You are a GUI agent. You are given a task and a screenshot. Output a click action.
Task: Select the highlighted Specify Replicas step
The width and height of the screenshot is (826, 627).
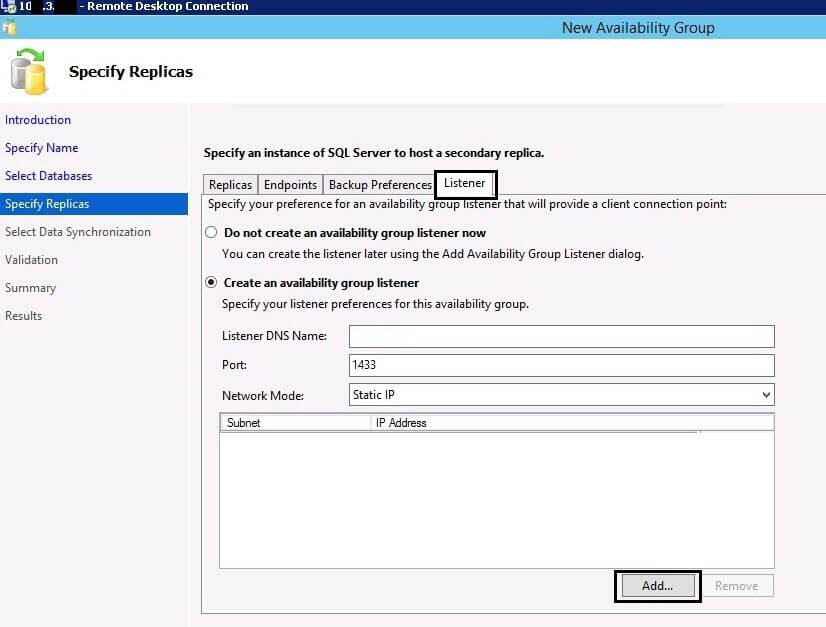[47, 204]
